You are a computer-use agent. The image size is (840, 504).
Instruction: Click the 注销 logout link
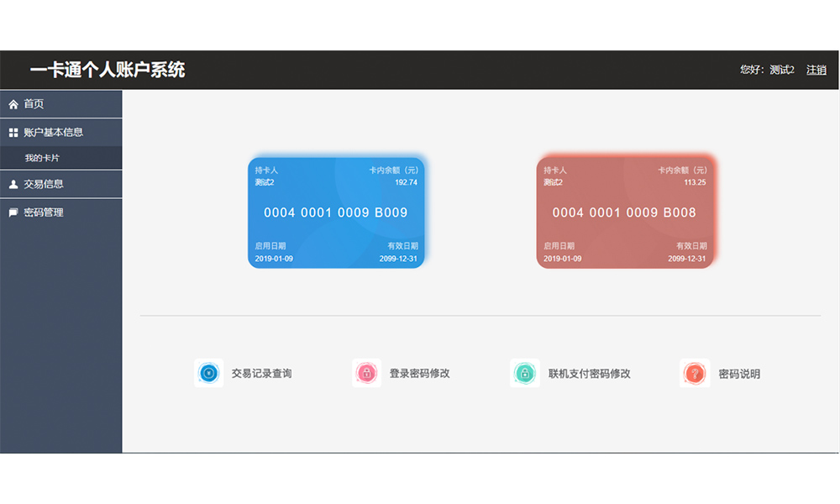(x=816, y=70)
